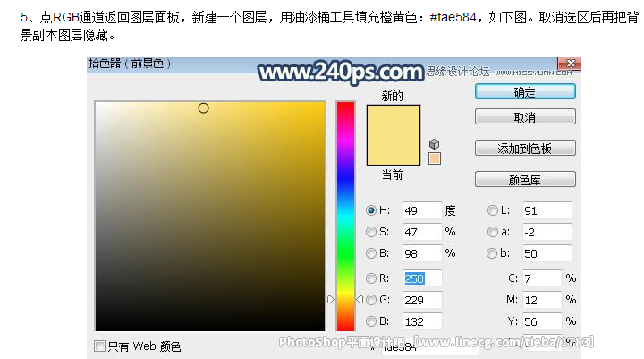Click the right hue slider arrow
This screenshot has width=644, height=359.
(360, 299)
